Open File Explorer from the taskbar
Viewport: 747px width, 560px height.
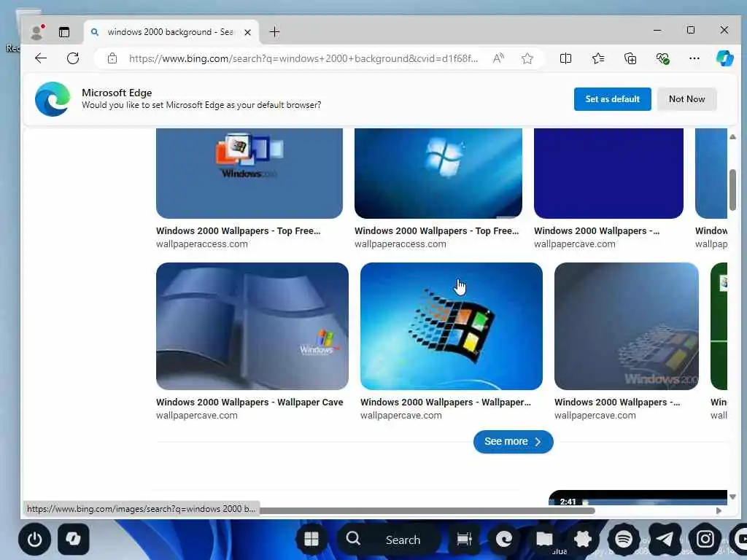point(544,539)
